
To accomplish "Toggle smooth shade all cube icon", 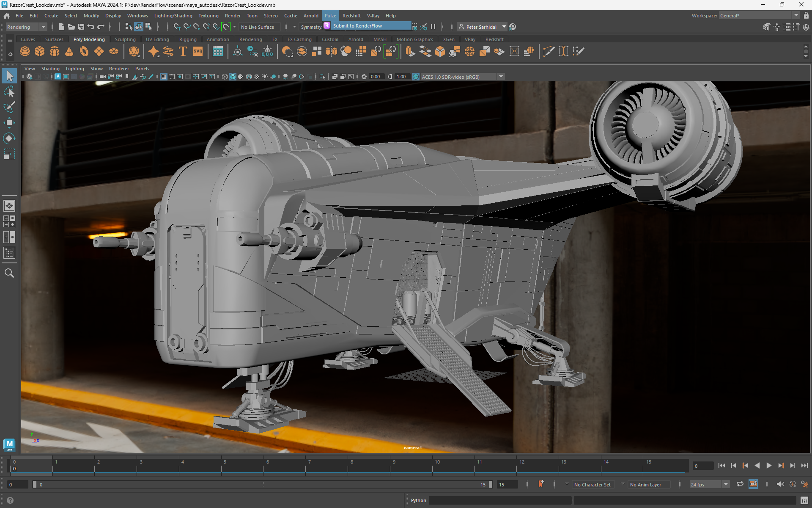I will tap(233, 77).
